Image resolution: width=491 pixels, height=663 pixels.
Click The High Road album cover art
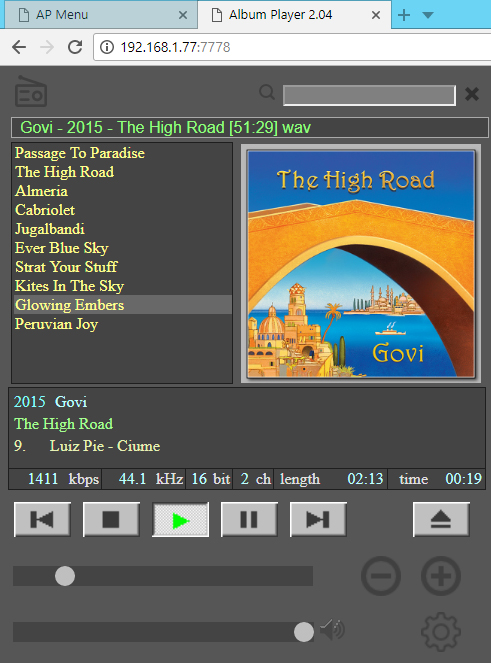361,264
